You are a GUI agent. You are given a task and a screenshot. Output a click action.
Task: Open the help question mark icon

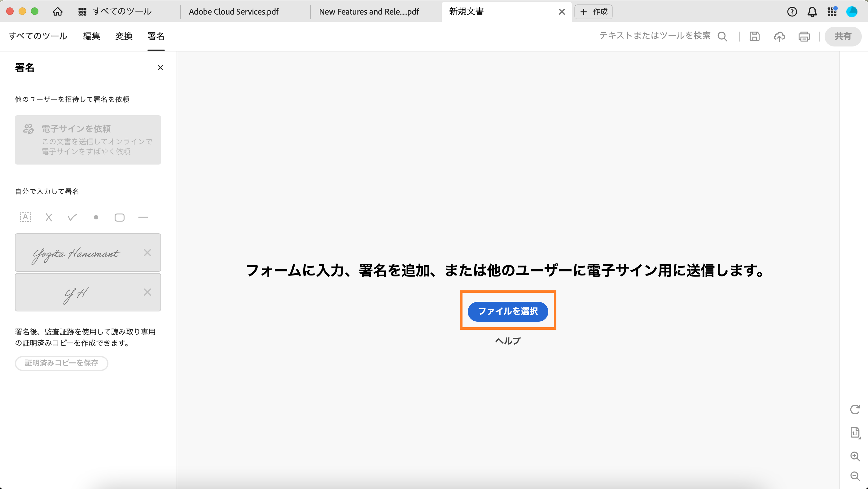(792, 12)
